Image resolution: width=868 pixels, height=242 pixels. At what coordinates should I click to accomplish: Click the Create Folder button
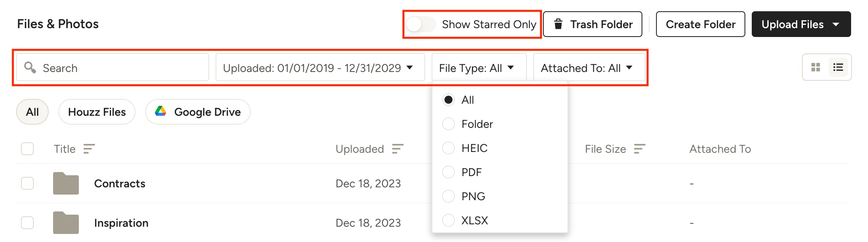click(700, 25)
